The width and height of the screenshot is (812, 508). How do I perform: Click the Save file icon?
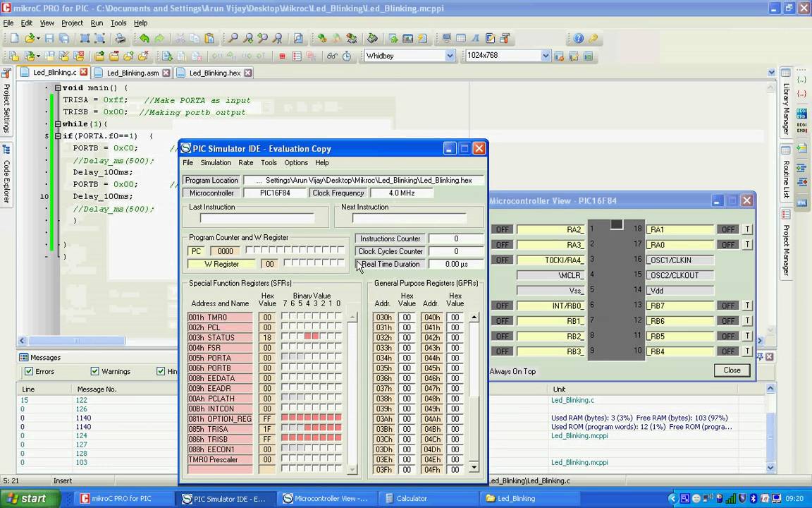(49, 38)
